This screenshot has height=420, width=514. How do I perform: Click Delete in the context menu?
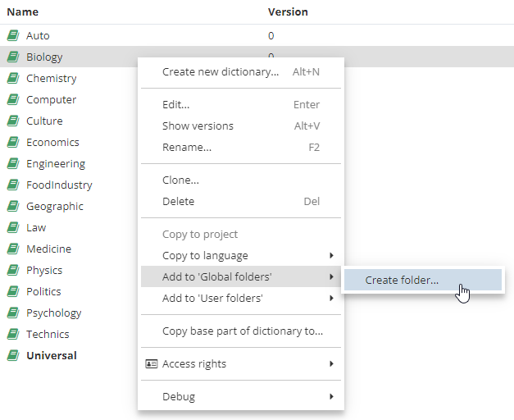pyautogui.click(x=179, y=202)
